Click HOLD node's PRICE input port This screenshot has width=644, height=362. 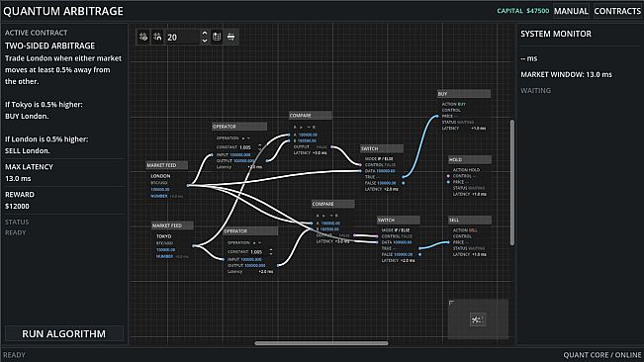pyautogui.click(x=448, y=182)
